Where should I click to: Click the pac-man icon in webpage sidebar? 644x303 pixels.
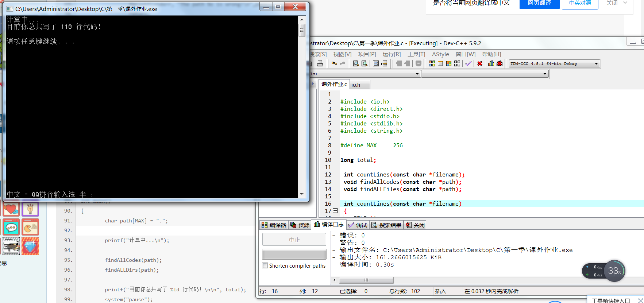pos(30,228)
